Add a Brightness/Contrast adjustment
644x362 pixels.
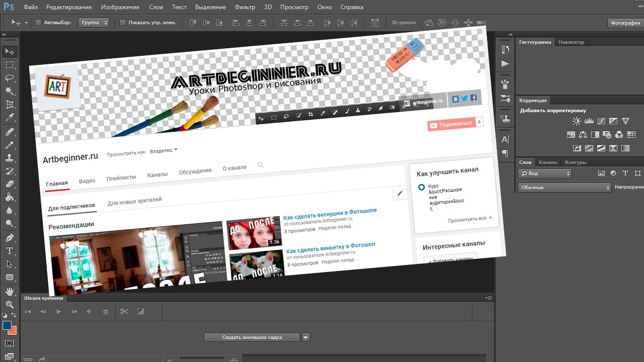coord(577,121)
